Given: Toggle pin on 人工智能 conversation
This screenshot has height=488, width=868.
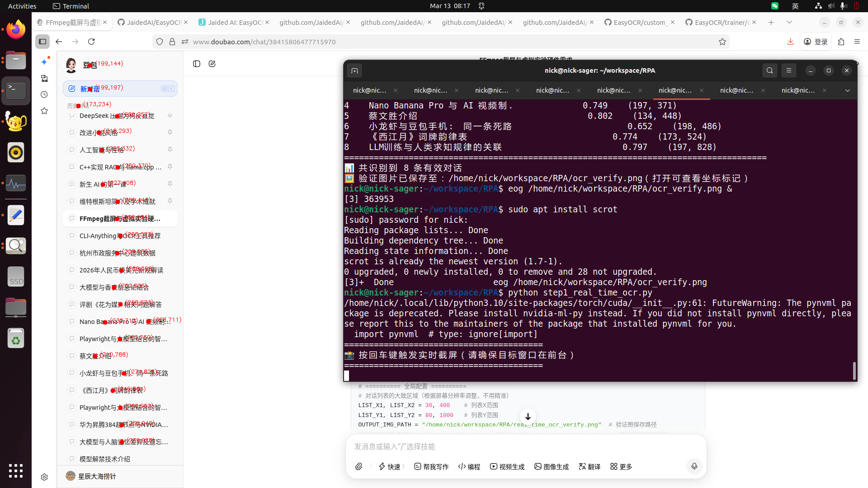Looking at the screenshot, I should 170,150.
